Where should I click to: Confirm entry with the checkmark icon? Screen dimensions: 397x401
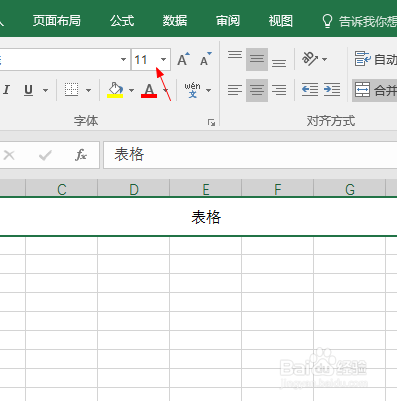(45, 155)
